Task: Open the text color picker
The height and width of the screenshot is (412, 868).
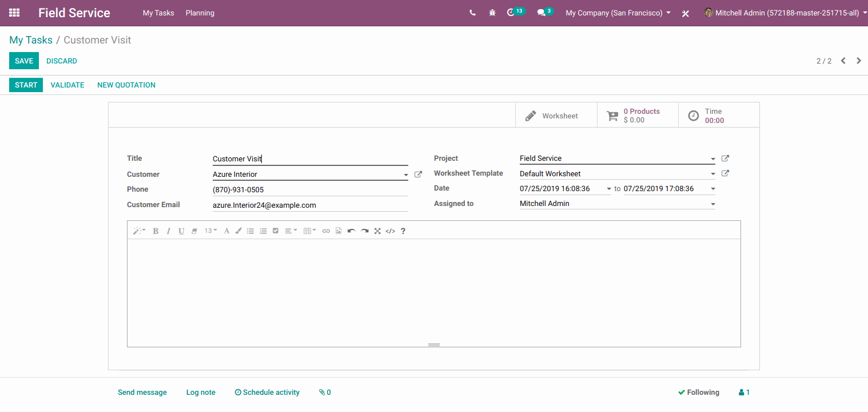Action: (x=226, y=231)
